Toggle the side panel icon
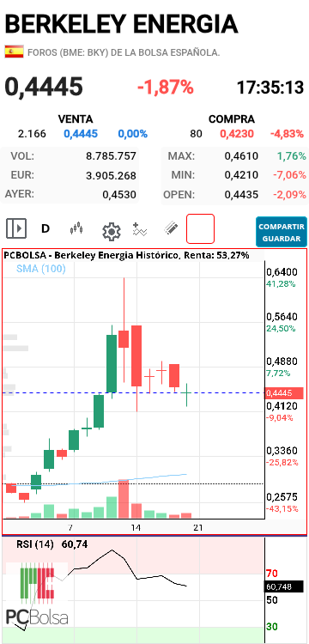 (16, 228)
